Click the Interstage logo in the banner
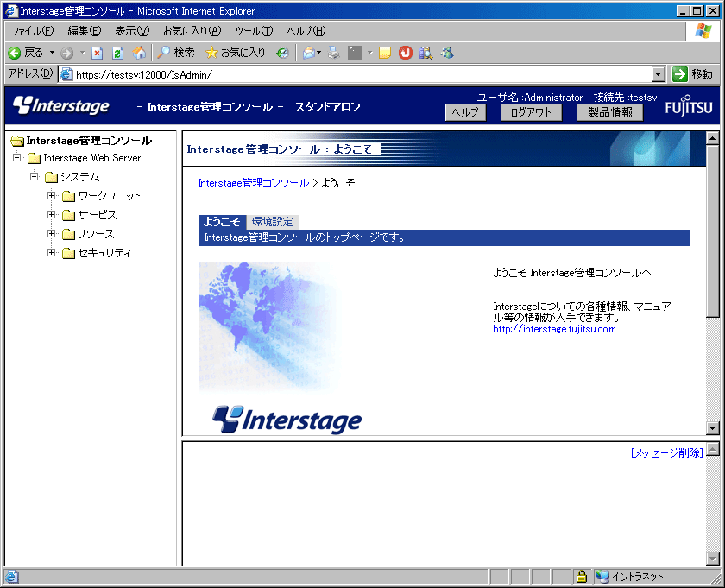Screen dimensions: 725x588 61,105
